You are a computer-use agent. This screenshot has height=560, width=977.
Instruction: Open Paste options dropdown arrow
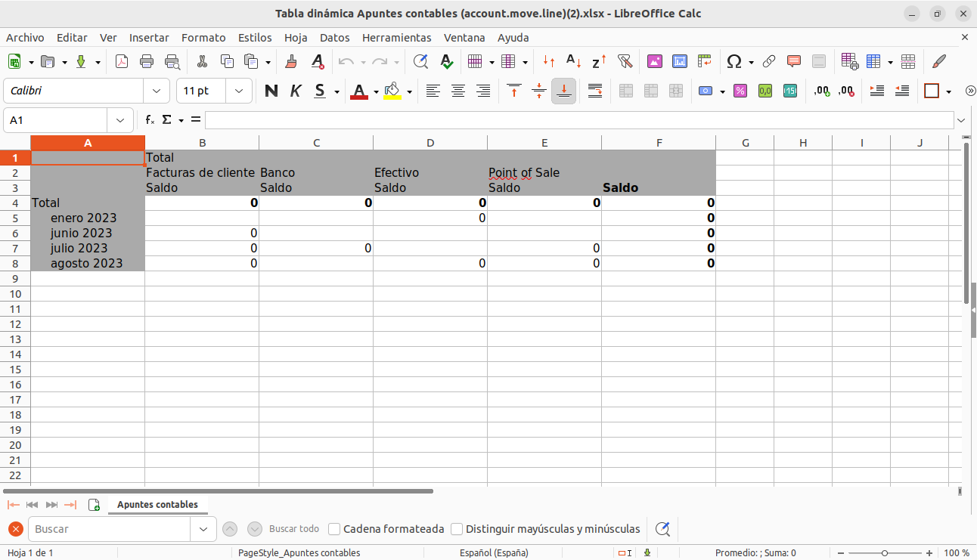[x=268, y=63]
